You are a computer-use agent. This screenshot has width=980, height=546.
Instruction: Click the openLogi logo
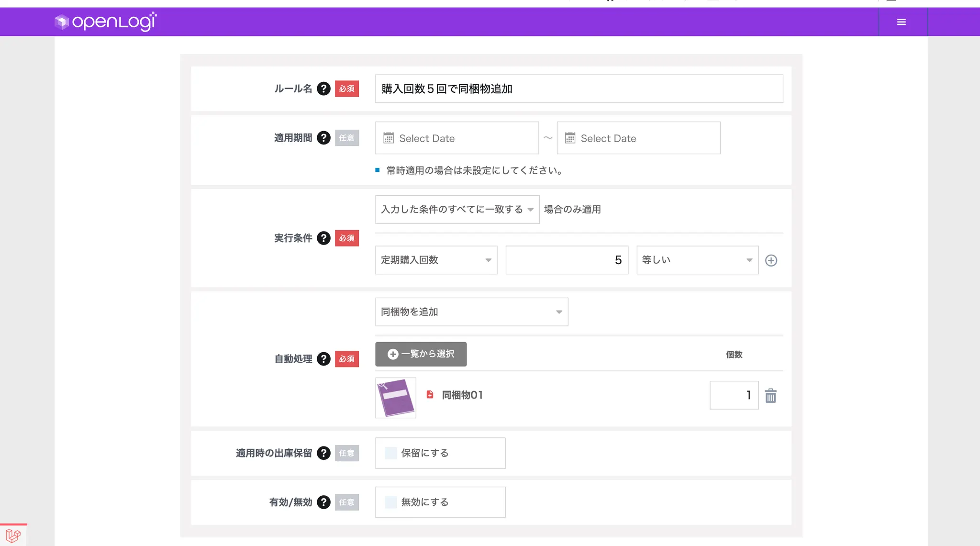105,22
